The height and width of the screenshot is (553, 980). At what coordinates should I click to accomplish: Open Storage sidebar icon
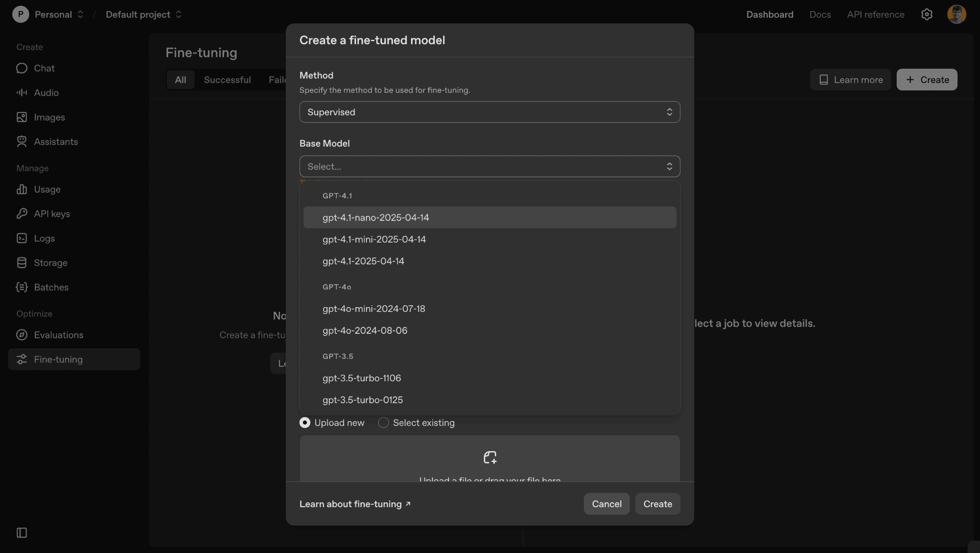22,263
